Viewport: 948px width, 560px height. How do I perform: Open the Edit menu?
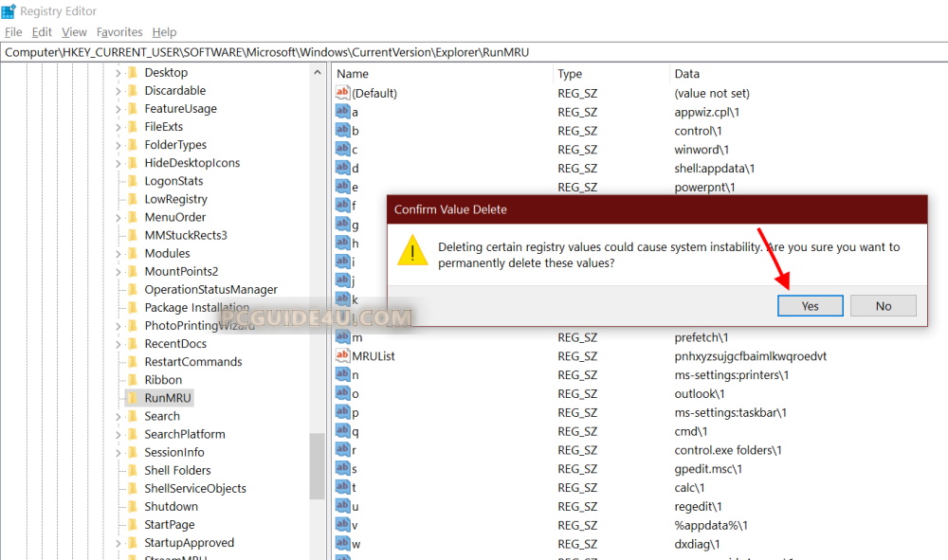click(42, 32)
